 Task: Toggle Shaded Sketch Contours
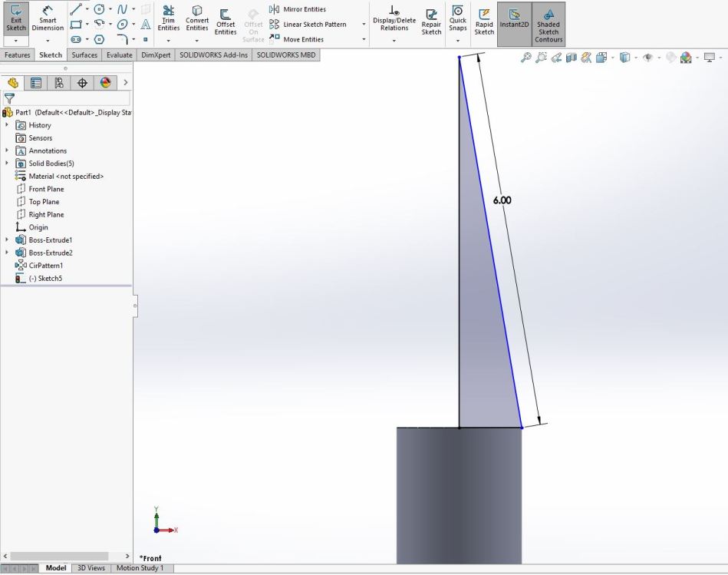coord(548,23)
